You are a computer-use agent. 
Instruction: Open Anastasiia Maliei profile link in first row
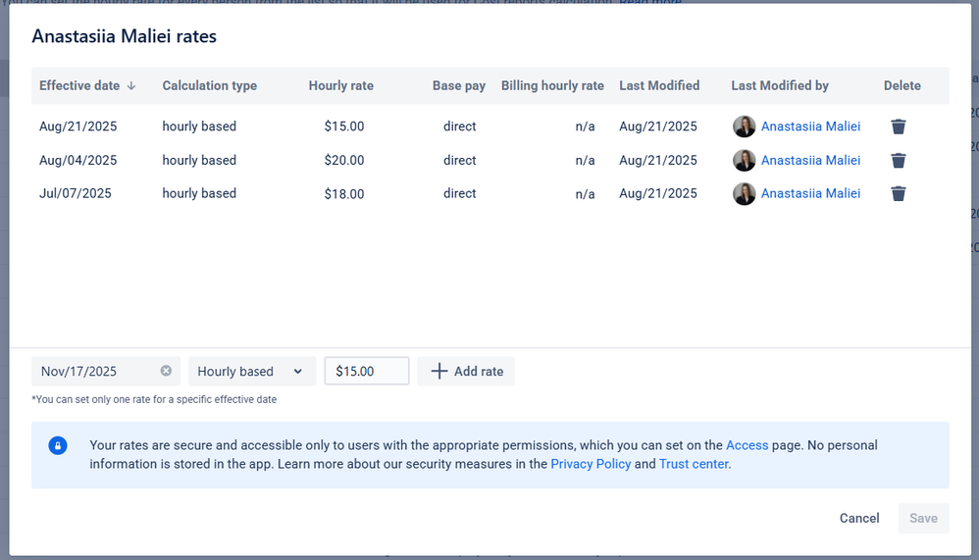pyautogui.click(x=810, y=127)
